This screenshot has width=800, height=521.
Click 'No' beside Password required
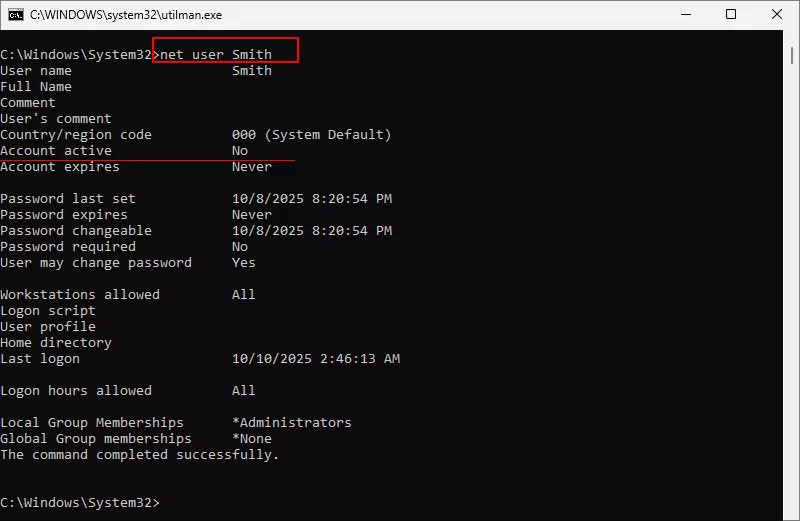pyautogui.click(x=240, y=247)
